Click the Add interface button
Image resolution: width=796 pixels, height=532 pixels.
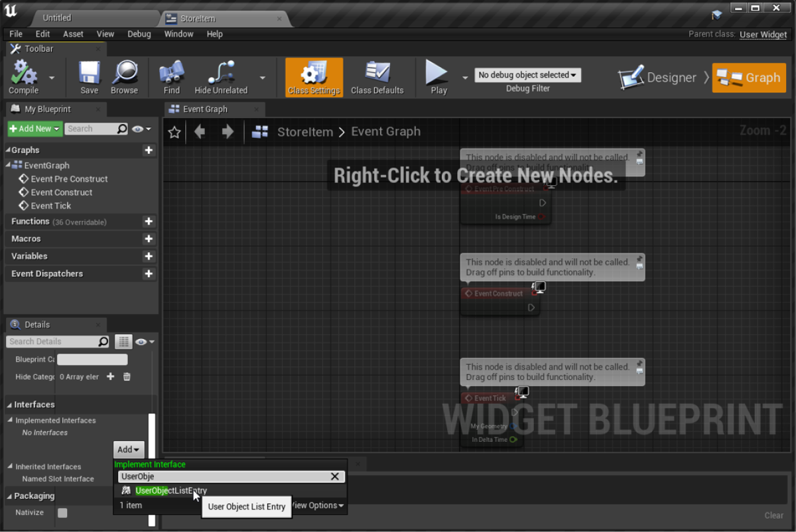tap(128, 449)
